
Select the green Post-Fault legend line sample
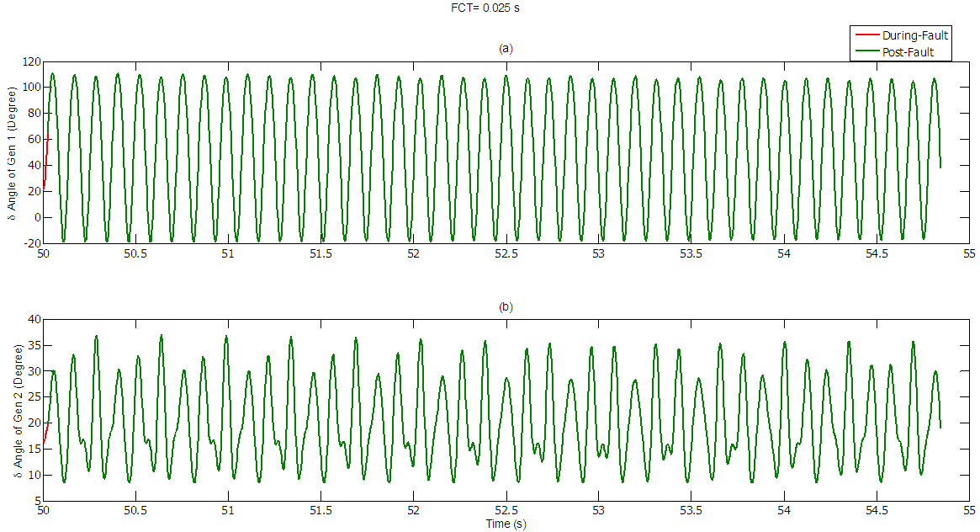(x=866, y=52)
